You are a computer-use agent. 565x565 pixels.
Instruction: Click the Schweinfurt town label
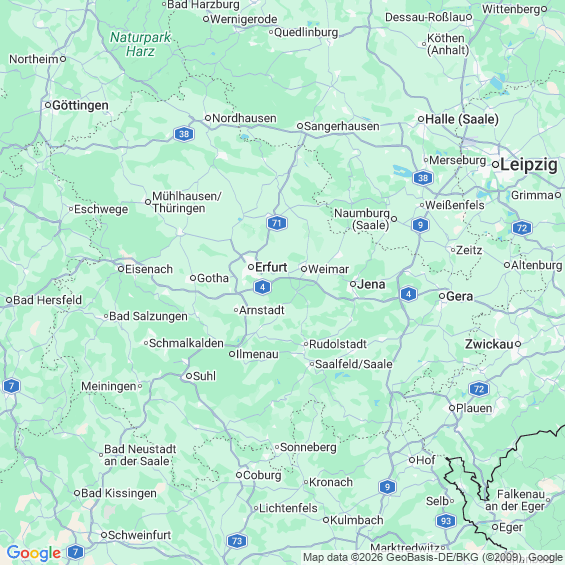[x=139, y=535]
